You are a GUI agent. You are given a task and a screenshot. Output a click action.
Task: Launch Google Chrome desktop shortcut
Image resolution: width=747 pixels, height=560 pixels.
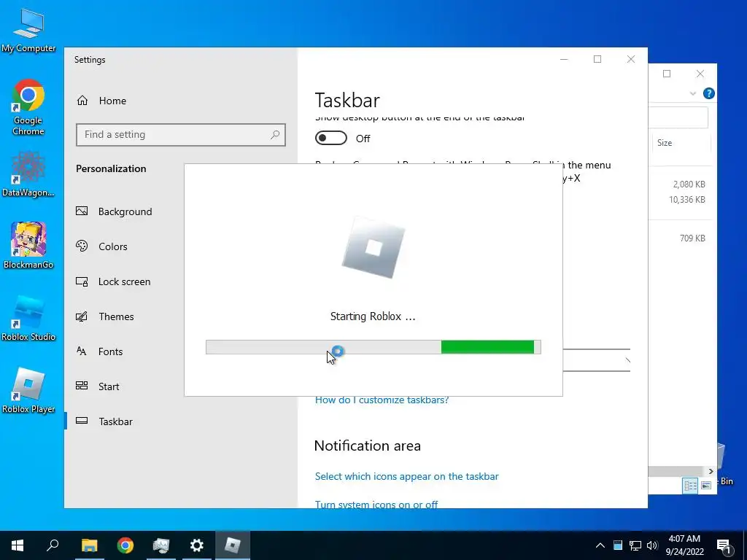coord(28,107)
